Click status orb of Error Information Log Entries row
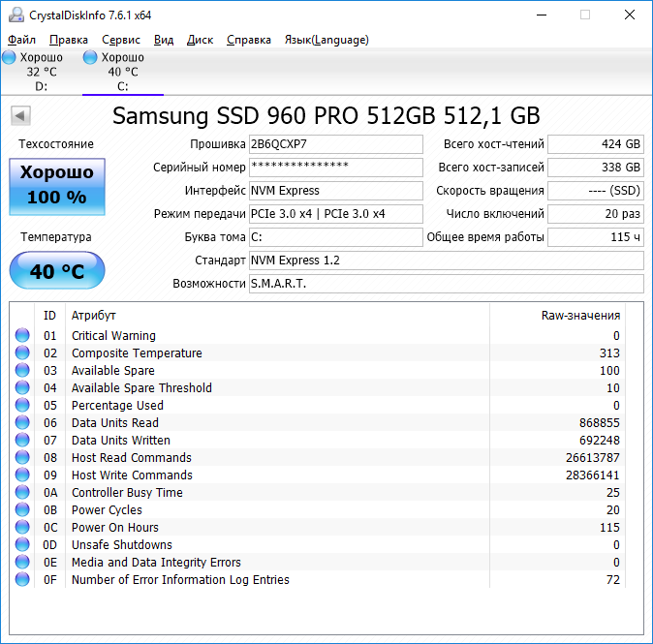This screenshot has width=653, height=644. pos(22,579)
